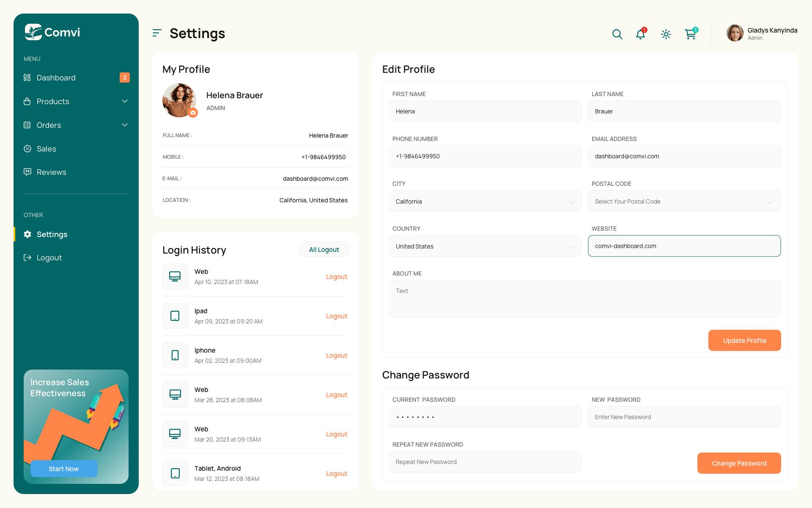
Task: Open the search icon in the top bar
Action: click(617, 34)
